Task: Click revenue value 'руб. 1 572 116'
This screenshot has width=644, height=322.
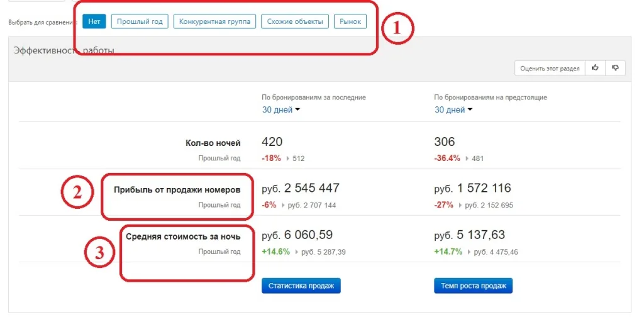Action: point(473,189)
